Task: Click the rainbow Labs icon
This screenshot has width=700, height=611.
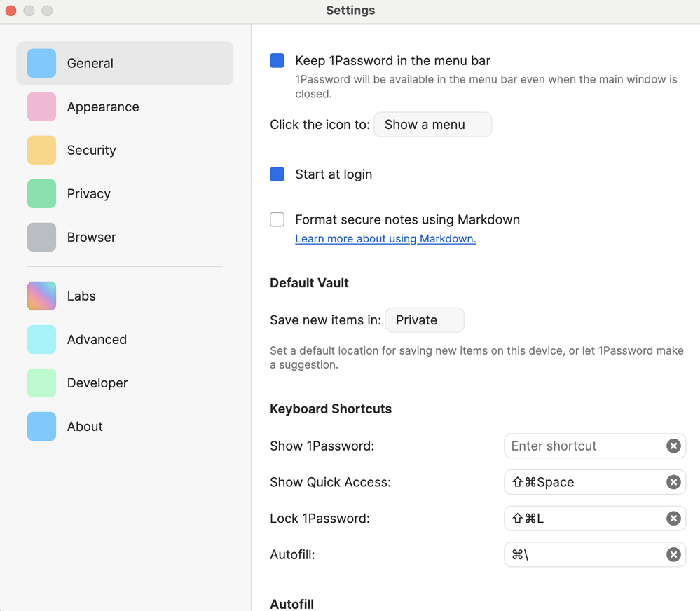Action: pyautogui.click(x=41, y=296)
